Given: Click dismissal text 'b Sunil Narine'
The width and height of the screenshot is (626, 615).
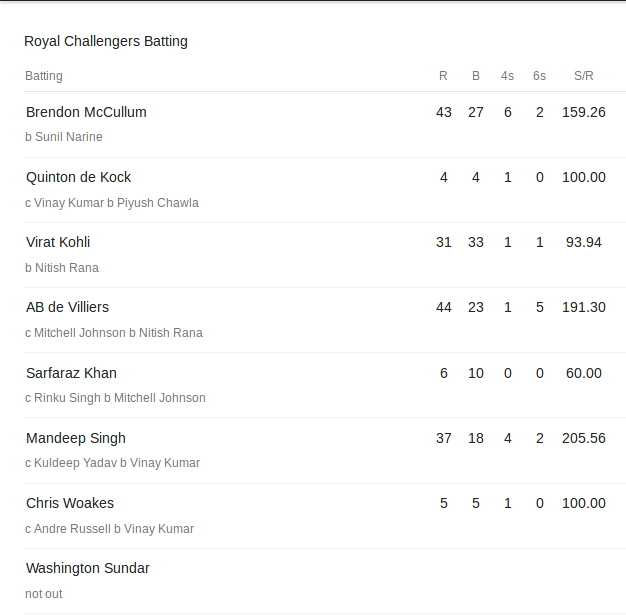Looking at the screenshot, I should 64,137.
